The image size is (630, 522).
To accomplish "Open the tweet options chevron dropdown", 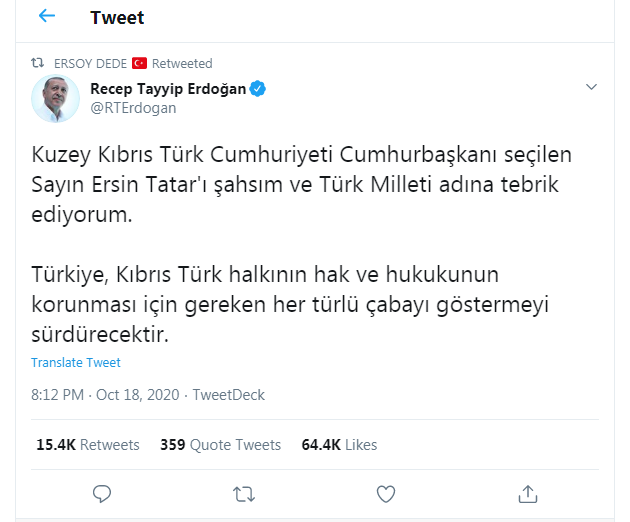I will (591, 88).
